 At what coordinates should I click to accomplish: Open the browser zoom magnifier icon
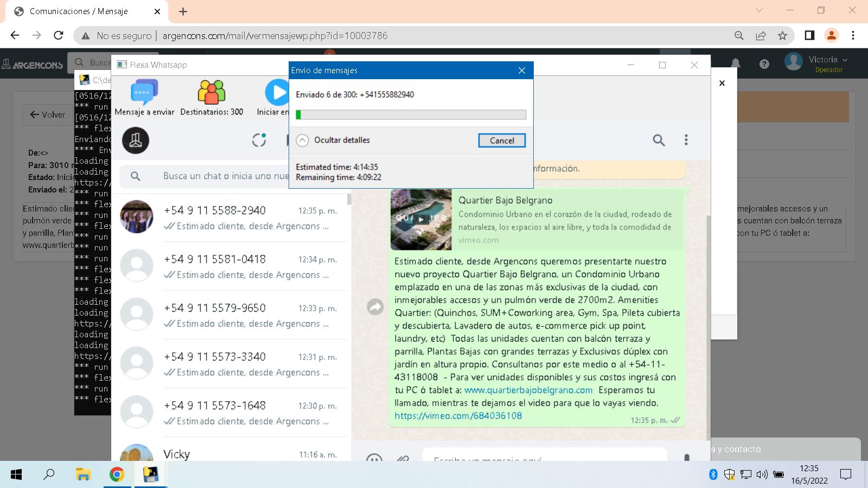[x=739, y=35]
